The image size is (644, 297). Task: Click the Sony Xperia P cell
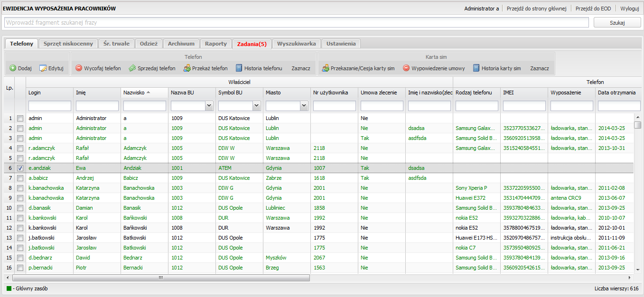477,188
